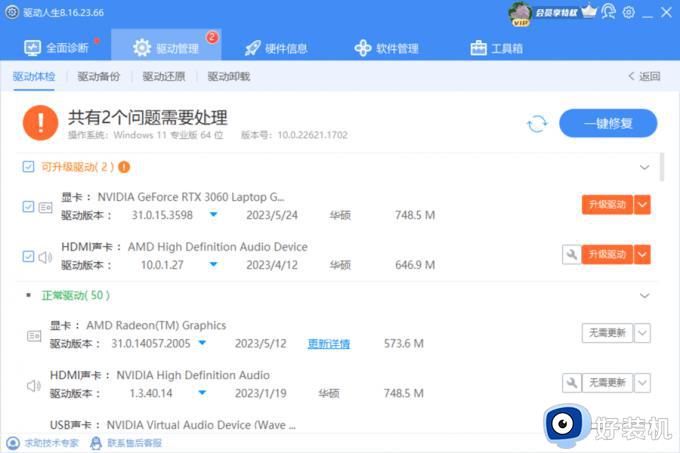This screenshot has height=453, width=680.
Task: Click the monitor icon on 全面诊断 tab
Action: pos(33,48)
